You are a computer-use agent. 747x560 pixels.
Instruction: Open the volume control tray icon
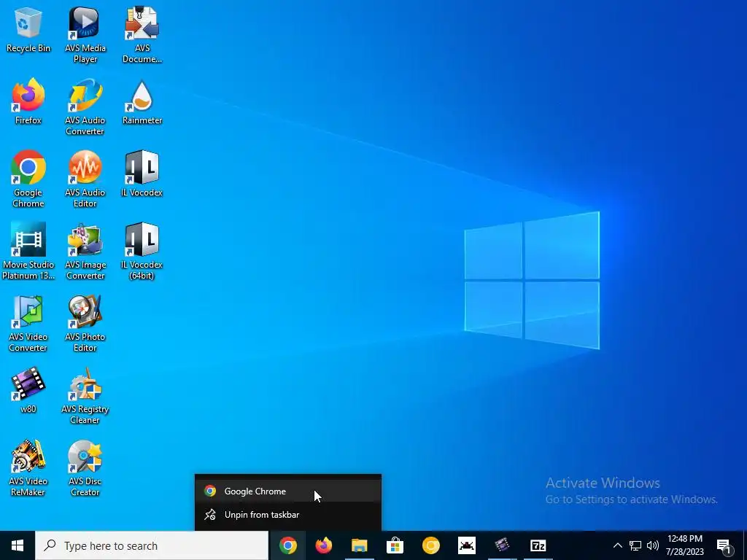pos(653,545)
